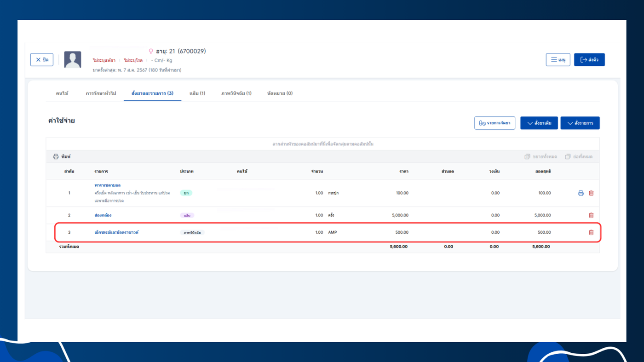Switch to the การรักษาทั่วไป tab

[x=101, y=93]
